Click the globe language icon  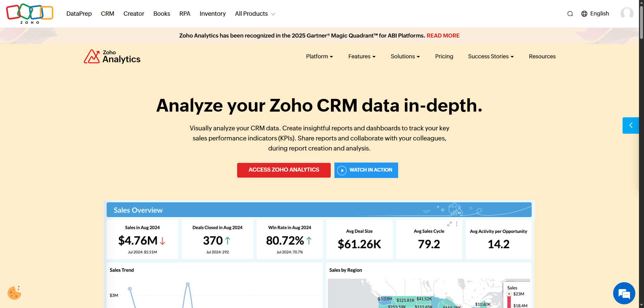click(x=584, y=14)
